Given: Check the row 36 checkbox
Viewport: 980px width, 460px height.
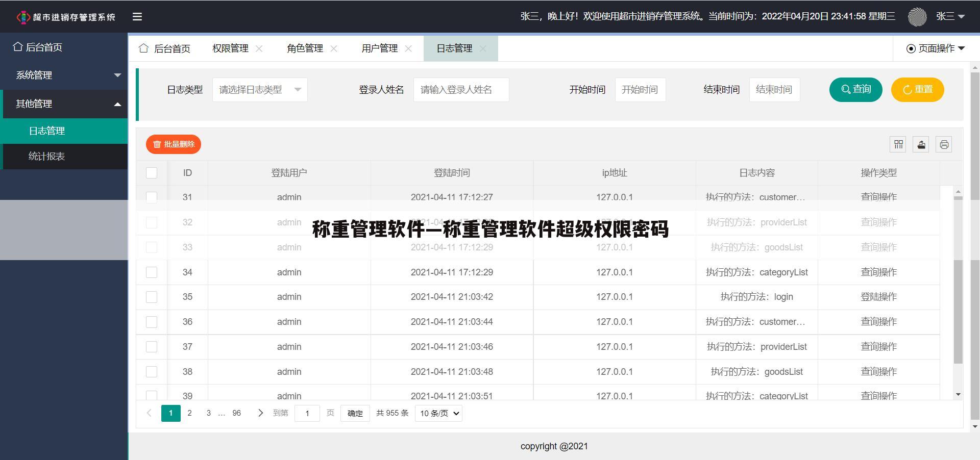Looking at the screenshot, I should (x=152, y=322).
